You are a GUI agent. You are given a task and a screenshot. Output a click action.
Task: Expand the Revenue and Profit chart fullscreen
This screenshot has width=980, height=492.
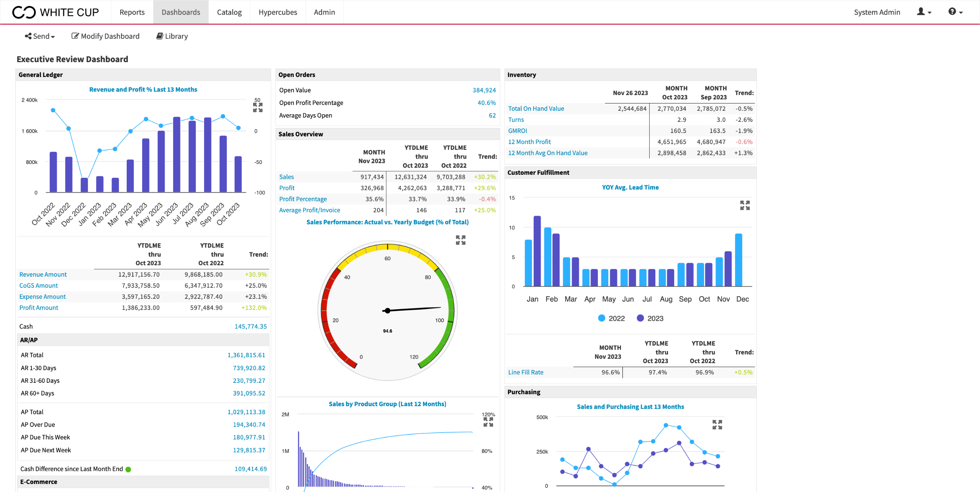pos(258,107)
